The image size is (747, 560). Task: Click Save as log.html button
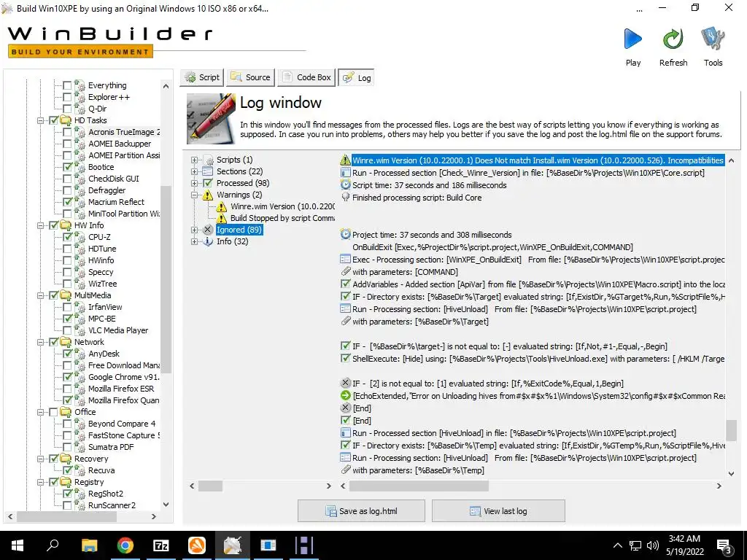click(x=361, y=511)
